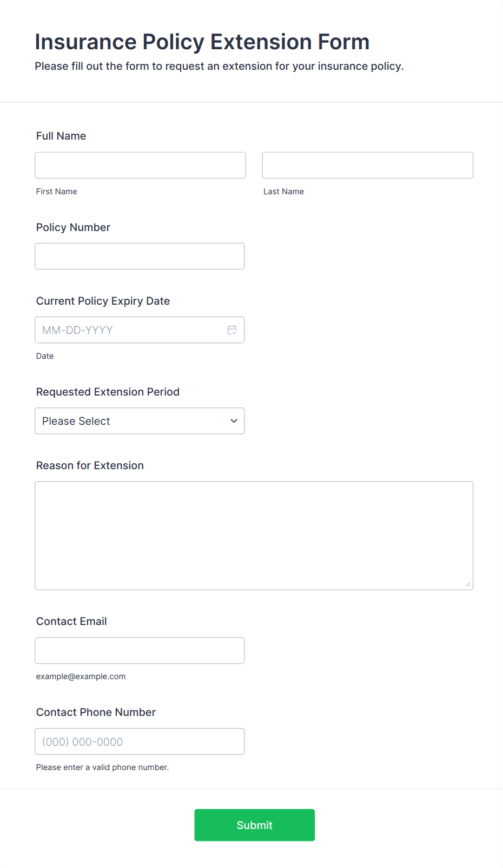The image size is (503, 868).
Task: Select the Policy Number input field
Action: (140, 256)
